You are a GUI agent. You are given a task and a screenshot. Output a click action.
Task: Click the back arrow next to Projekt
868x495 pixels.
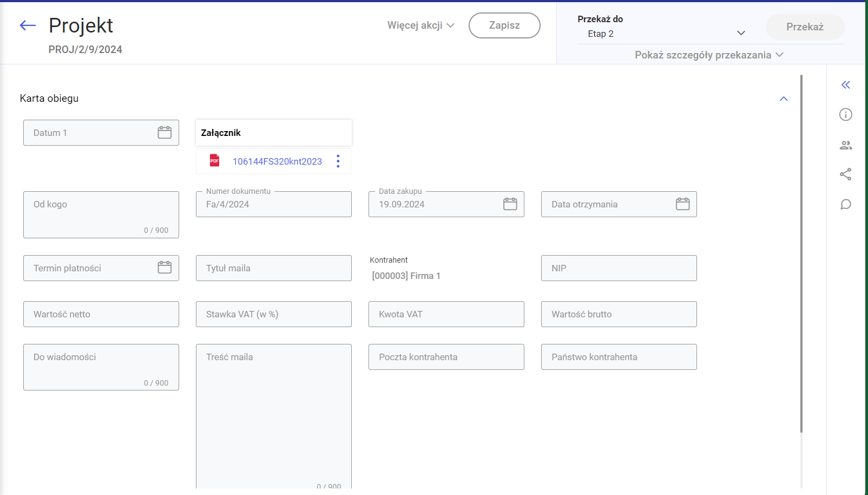(x=28, y=25)
